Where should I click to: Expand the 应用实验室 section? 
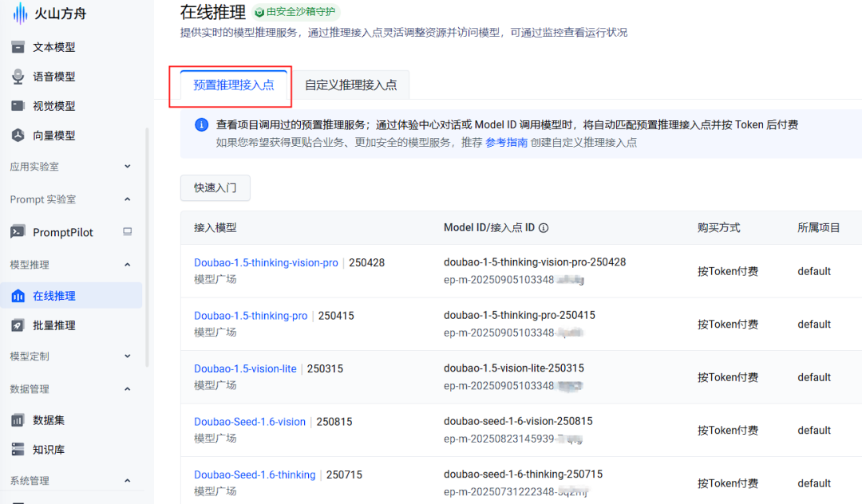tap(128, 167)
